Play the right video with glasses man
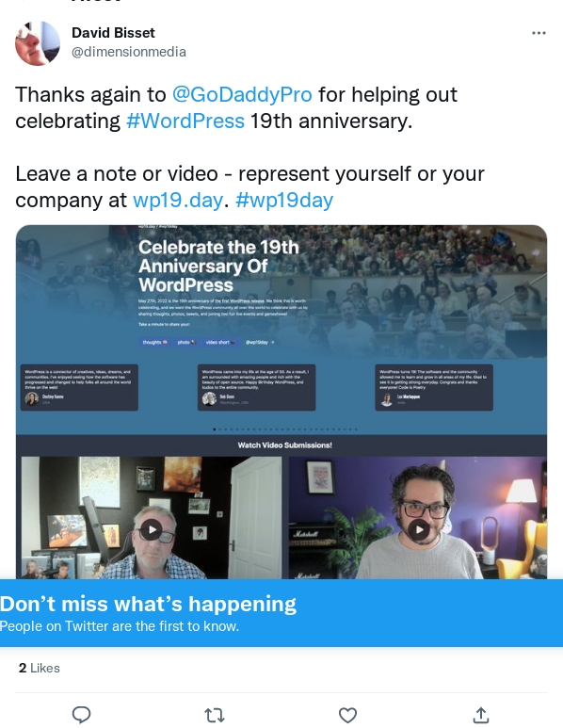Screen dimensions: 563x728 click(x=419, y=529)
